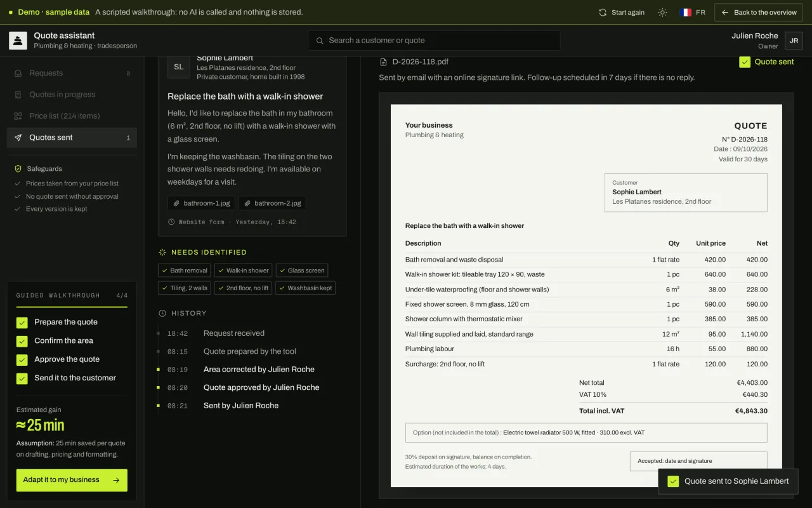Click the Bath removal need tag
Image resolution: width=812 pixels, height=508 pixels.
click(x=184, y=271)
